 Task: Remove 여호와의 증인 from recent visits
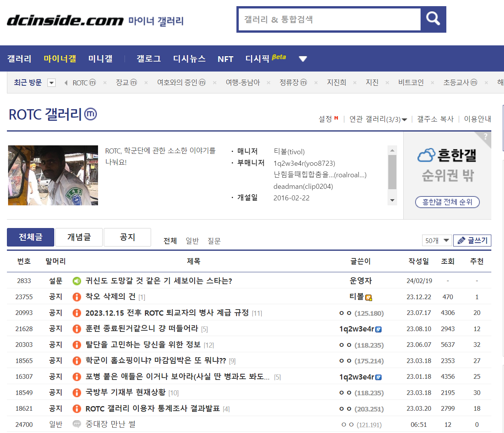click(x=215, y=83)
